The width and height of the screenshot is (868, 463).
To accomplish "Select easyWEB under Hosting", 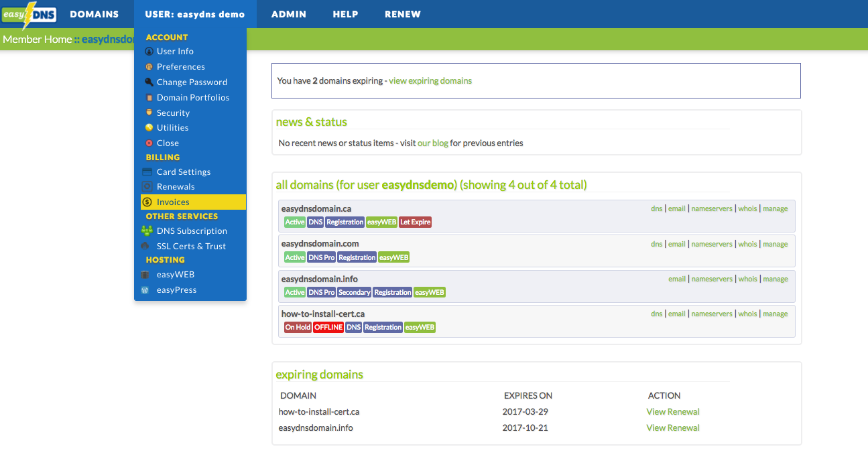I will [176, 275].
